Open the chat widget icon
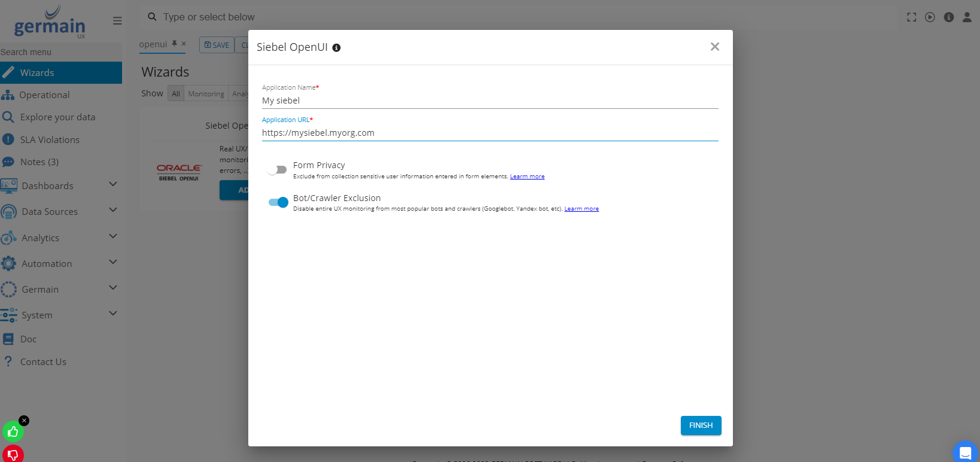 coord(964,452)
